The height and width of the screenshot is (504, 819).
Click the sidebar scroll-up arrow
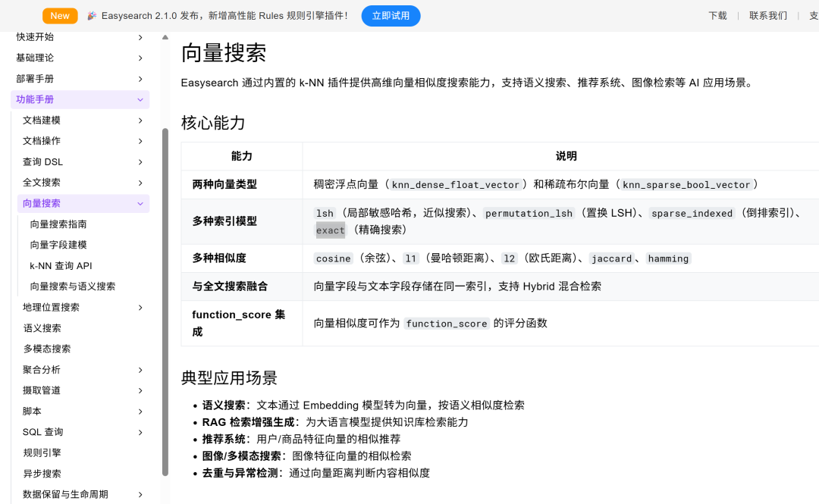[x=165, y=37]
